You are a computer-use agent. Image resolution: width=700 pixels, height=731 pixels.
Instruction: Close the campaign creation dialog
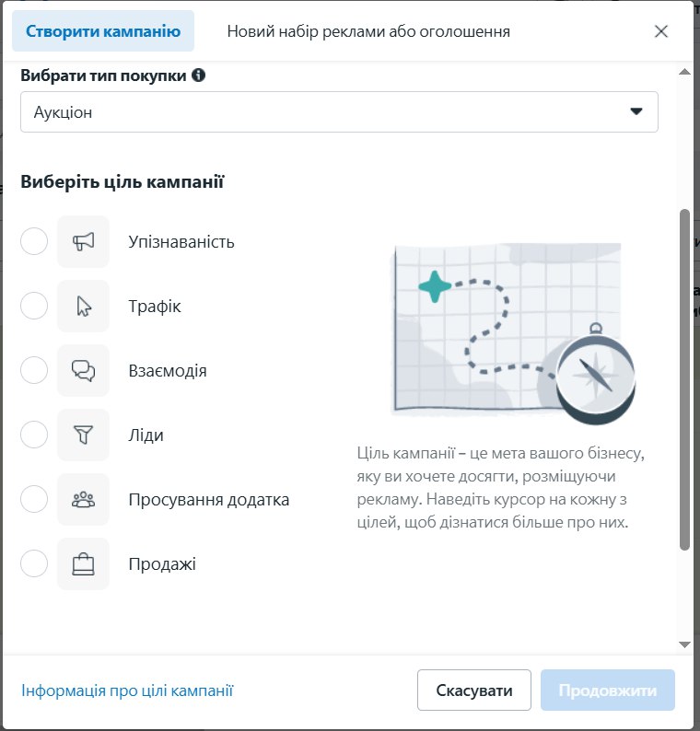point(660,31)
